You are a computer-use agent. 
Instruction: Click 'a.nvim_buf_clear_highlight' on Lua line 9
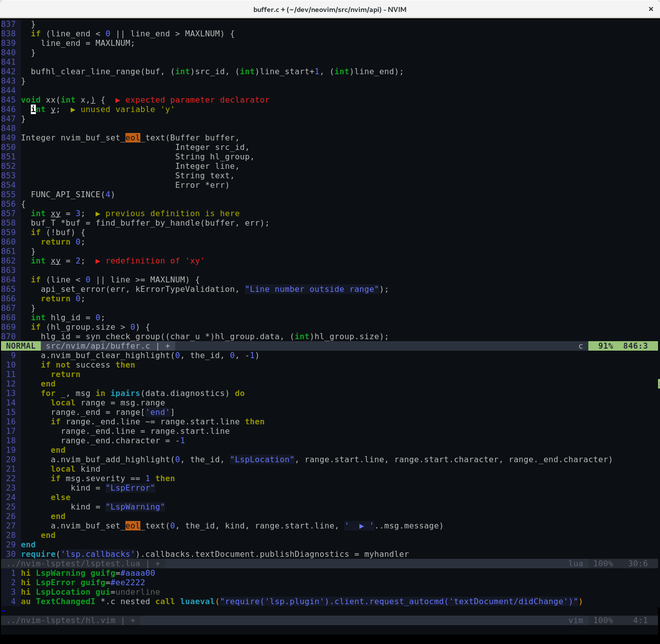pyautogui.click(x=106, y=356)
